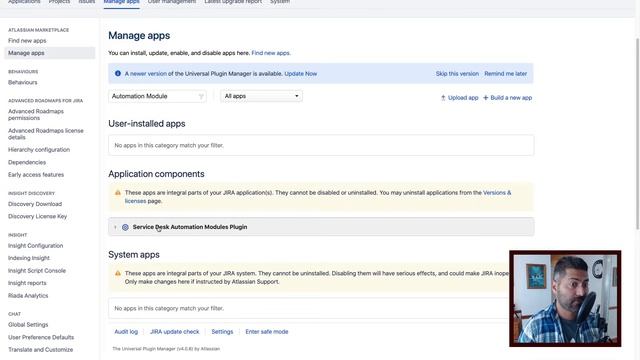
Task: Open User Preference Defaults
Action: pyautogui.click(x=41, y=338)
